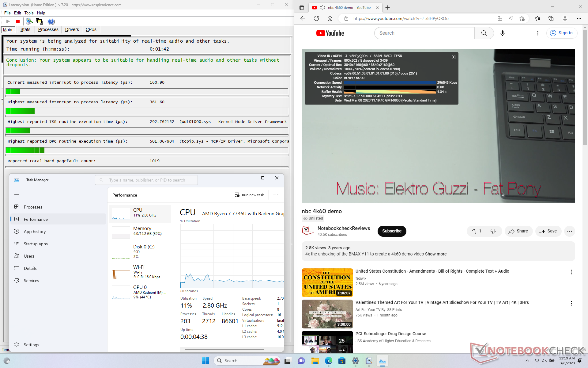Refresh the YouTube page in browser
Viewport: 588px width, 368px height.
click(316, 18)
